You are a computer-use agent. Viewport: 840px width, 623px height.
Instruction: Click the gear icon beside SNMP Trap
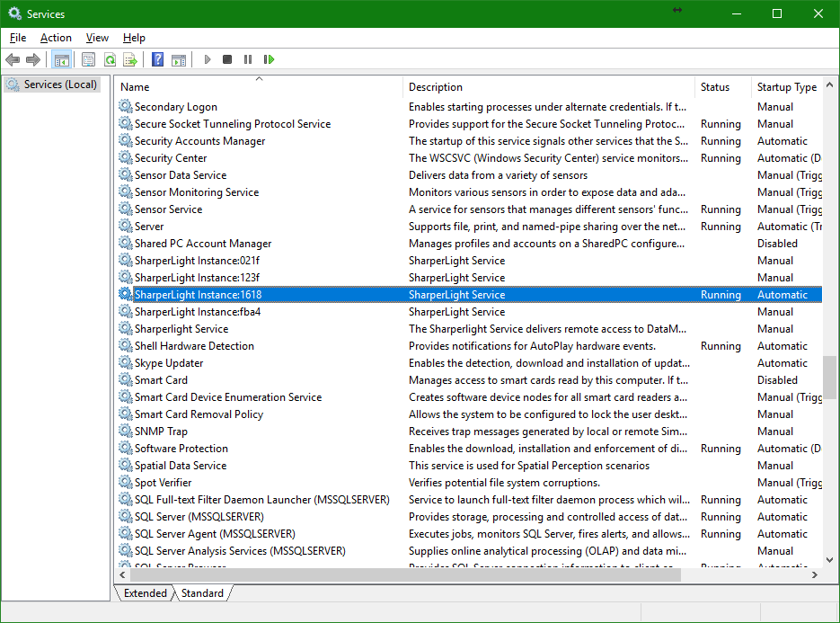(126, 431)
